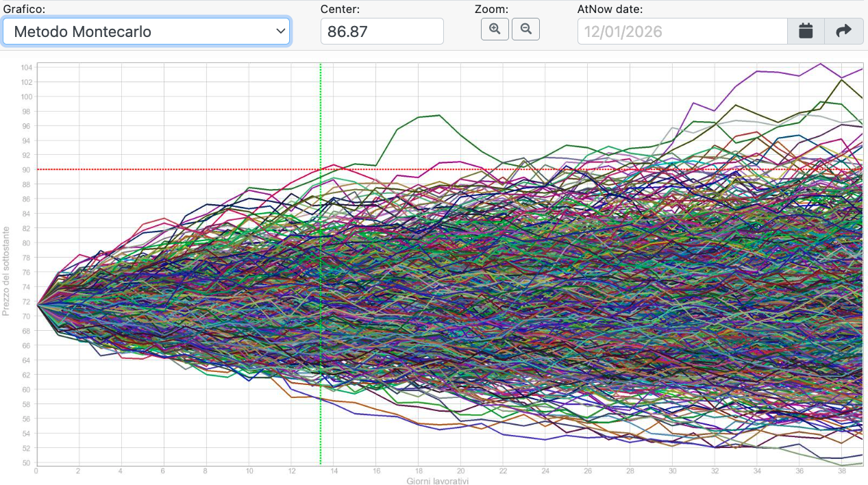This screenshot has width=868, height=485.
Task: Click the red horizontal dotted line at 90
Action: [x=206, y=169]
